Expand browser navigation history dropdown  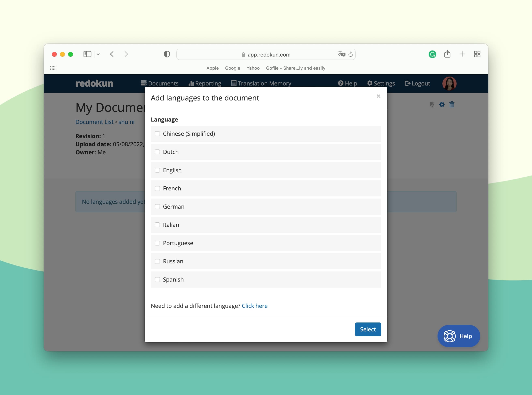(x=98, y=54)
